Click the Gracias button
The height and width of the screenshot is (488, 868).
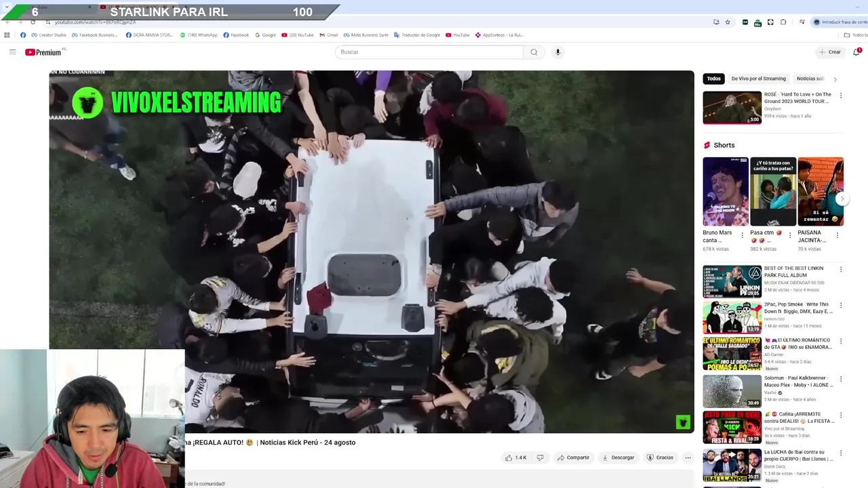click(x=660, y=457)
